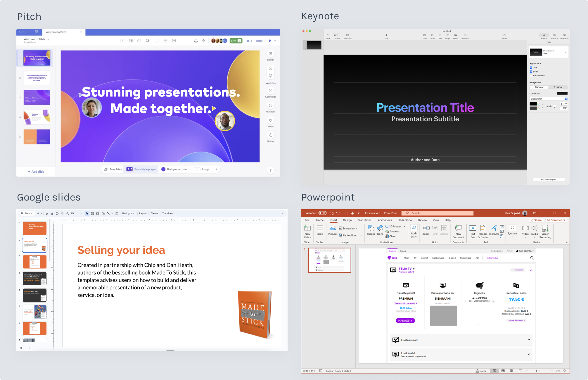Switch to Slide Sorter view in PowerPoint
Viewport: 588px width, 380px height.
click(x=503, y=371)
